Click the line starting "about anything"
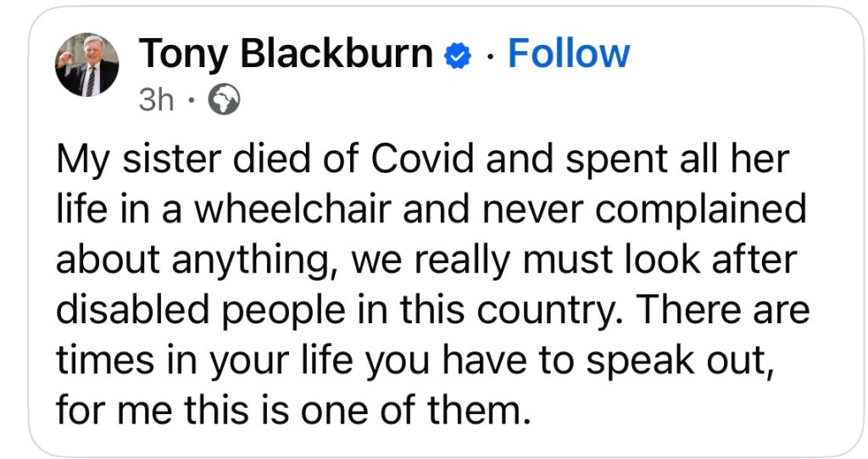 [x=426, y=260]
